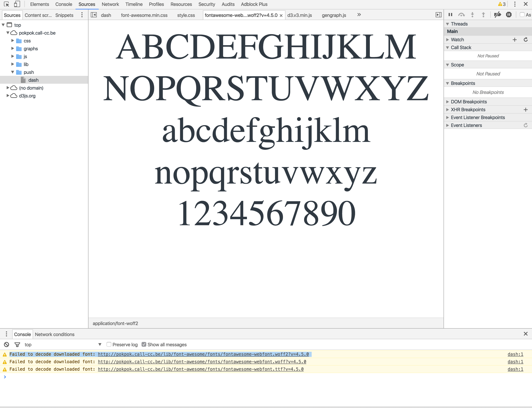The width and height of the screenshot is (532, 408).
Task: Enable pause on exceptions icon
Action: tap(509, 15)
